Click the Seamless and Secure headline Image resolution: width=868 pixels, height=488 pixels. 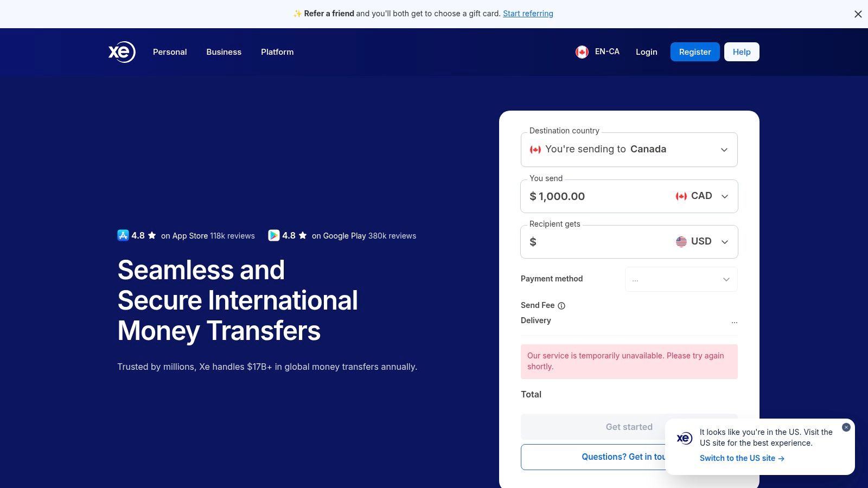click(x=238, y=300)
